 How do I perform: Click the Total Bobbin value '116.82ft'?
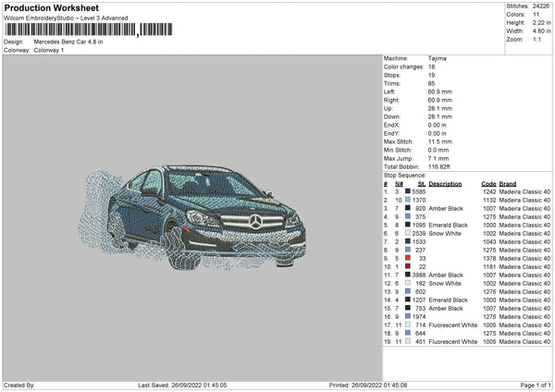tap(438, 166)
